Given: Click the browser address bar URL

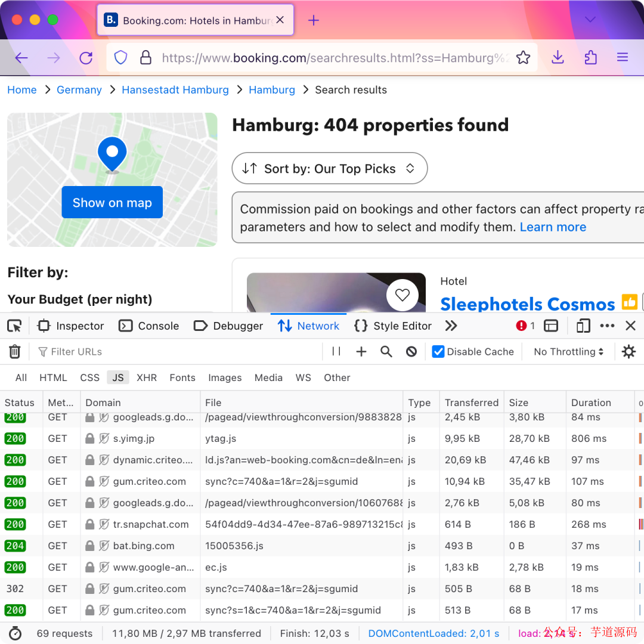Looking at the screenshot, I should tap(335, 57).
